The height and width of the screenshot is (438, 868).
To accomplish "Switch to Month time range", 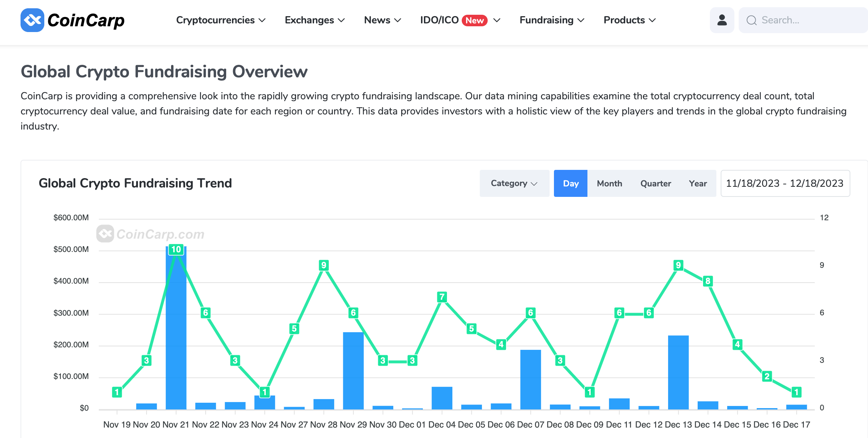I will click(609, 183).
